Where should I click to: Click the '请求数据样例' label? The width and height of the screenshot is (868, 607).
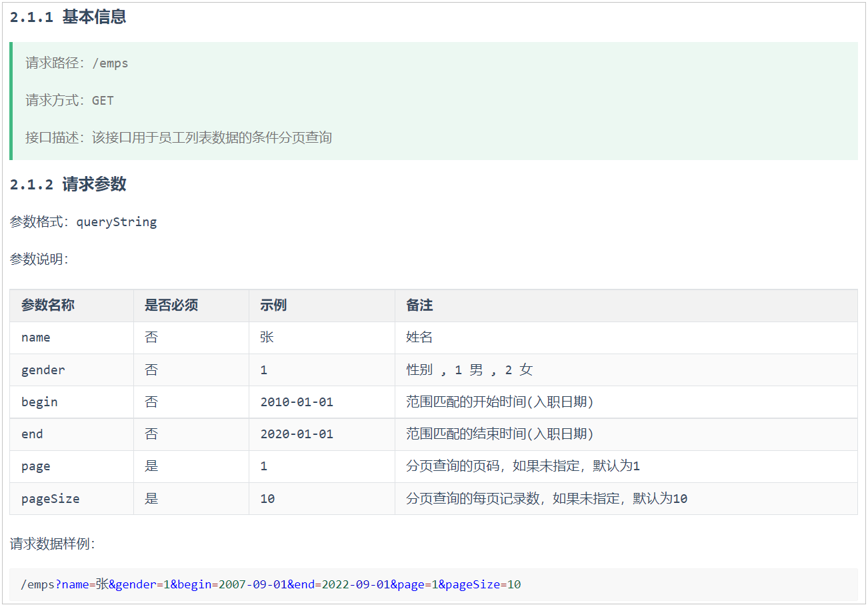tap(53, 544)
